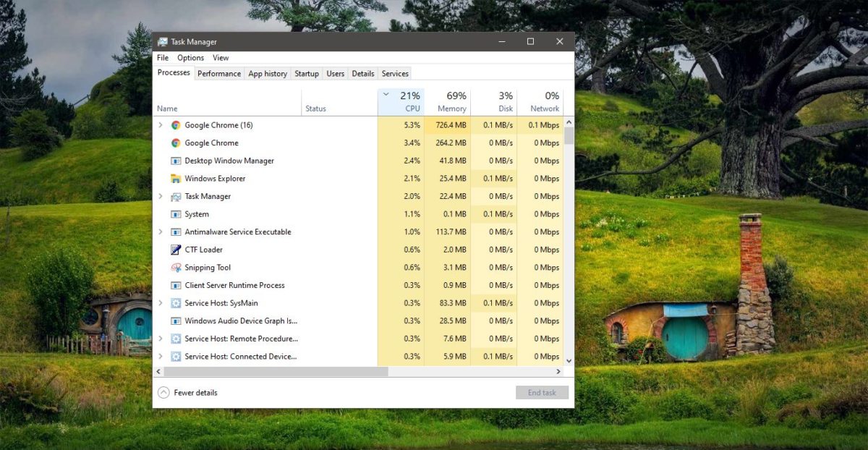Click the Windows Explorer folder icon
Viewport: 868px width, 450px height.
(175, 178)
